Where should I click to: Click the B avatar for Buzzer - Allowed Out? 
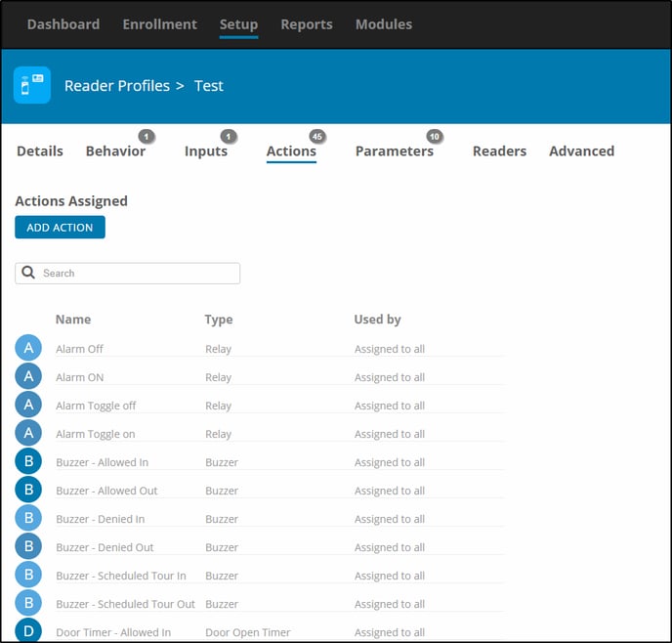pyautogui.click(x=28, y=490)
